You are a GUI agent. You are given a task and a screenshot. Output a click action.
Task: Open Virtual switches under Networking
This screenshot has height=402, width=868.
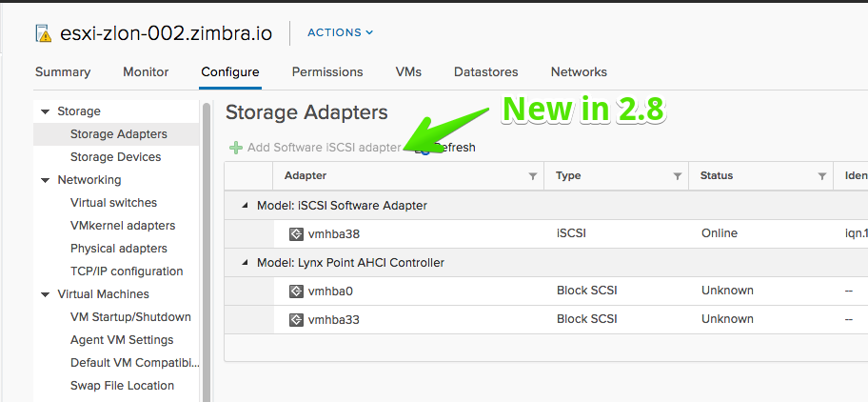pyautogui.click(x=113, y=203)
